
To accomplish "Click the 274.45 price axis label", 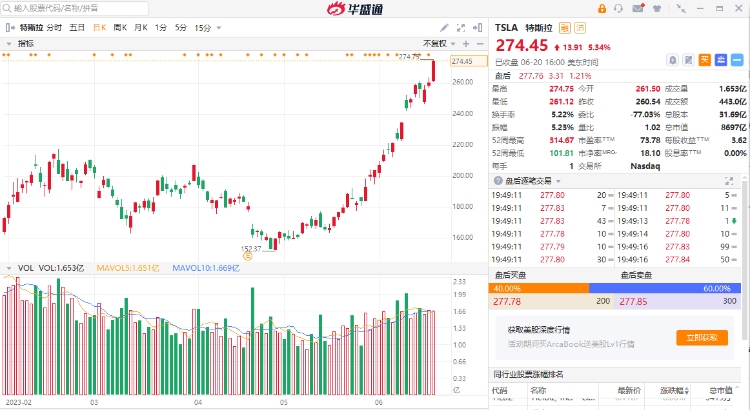I will click(469, 61).
